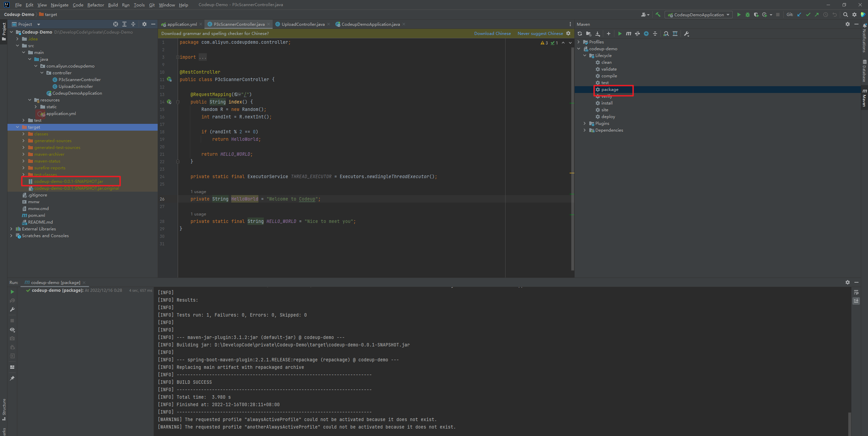This screenshot has height=436, width=868.
Task: Click the Build Project hammer icon
Action: tap(658, 15)
